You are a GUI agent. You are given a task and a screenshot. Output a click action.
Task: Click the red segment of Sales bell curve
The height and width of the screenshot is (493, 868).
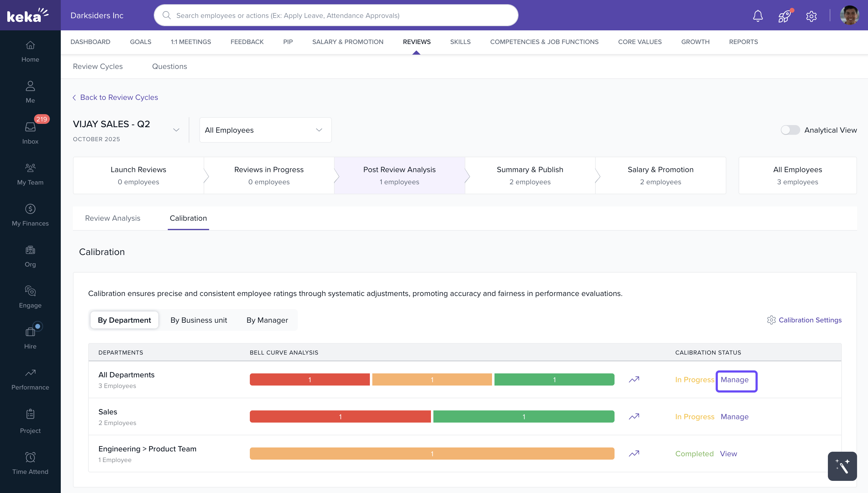[340, 416]
